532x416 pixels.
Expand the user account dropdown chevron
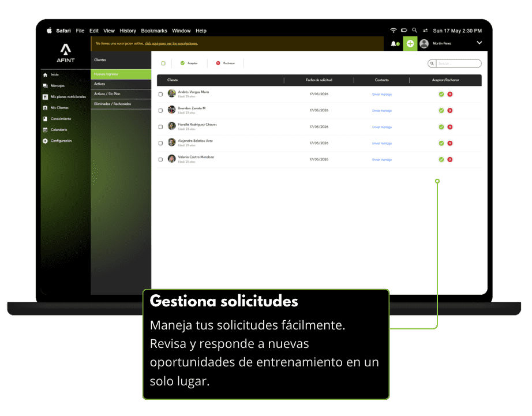point(479,43)
